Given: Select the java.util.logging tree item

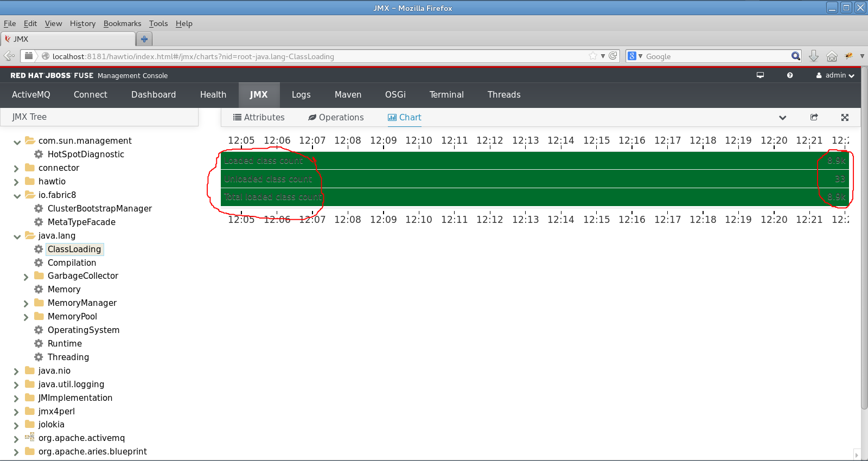Looking at the screenshot, I should point(71,384).
